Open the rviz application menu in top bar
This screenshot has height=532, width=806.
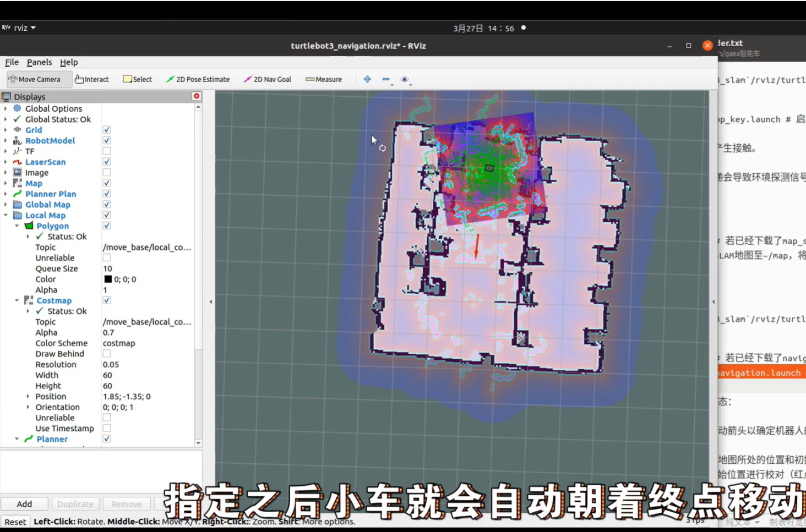[20, 28]
